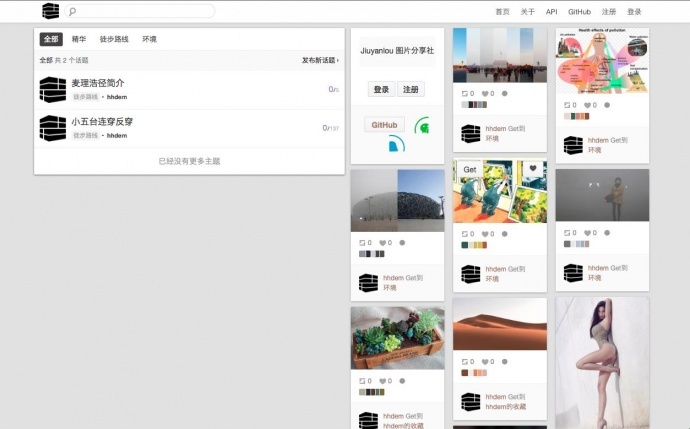The height and width of the screenshot is (429, 690).
Task: Click repin icon under foggy person photo
Action: tap(568, 233)
